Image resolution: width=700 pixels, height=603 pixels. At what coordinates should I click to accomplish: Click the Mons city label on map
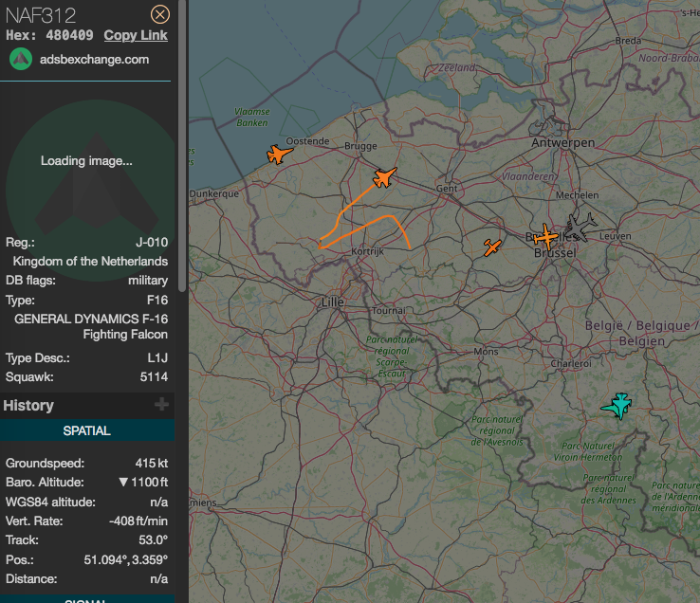coord(486,352)
